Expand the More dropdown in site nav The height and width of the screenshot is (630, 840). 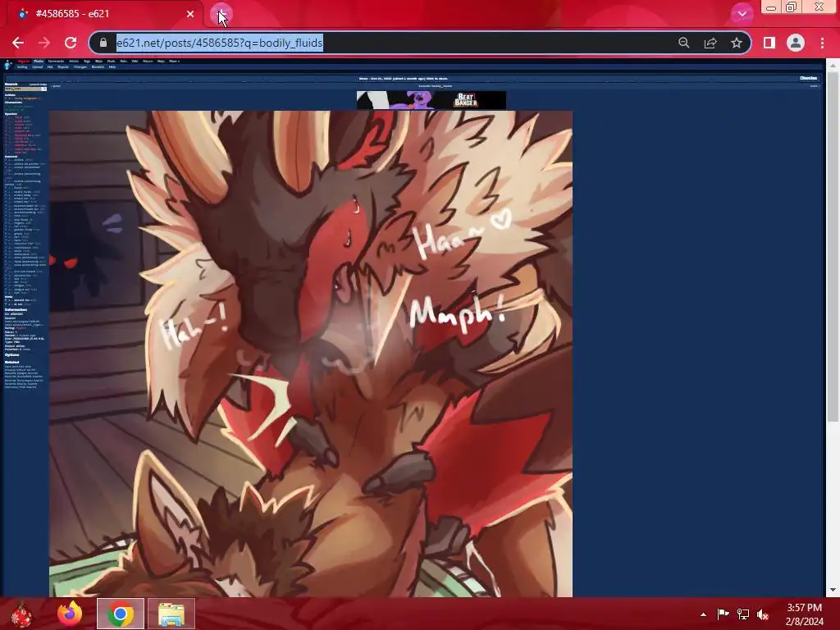point(174,61)
